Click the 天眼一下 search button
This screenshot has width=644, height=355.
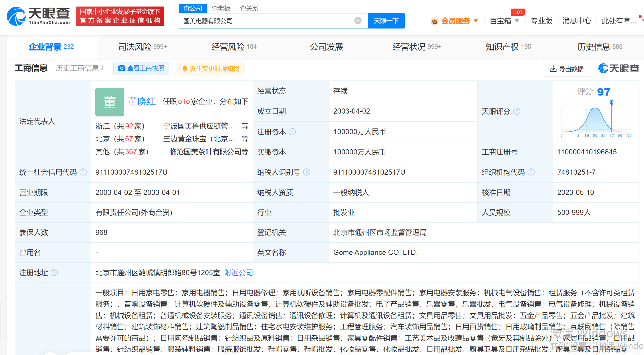point(386,21)
